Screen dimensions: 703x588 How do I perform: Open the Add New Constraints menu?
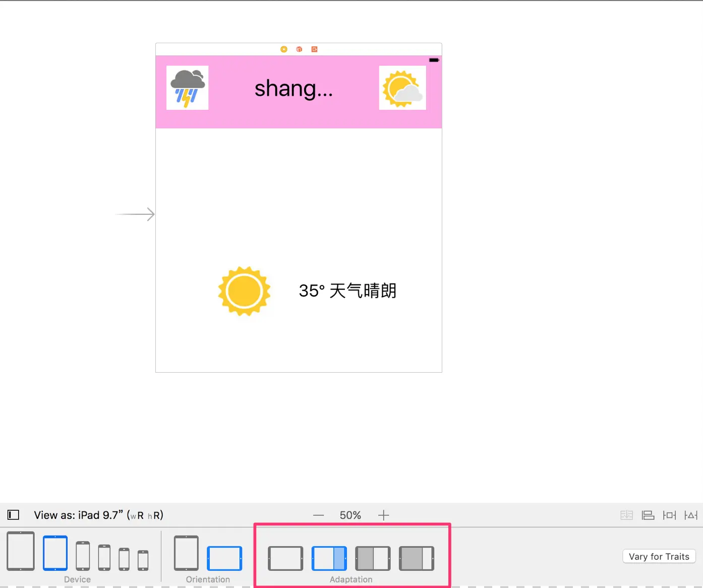pos(670,515)
